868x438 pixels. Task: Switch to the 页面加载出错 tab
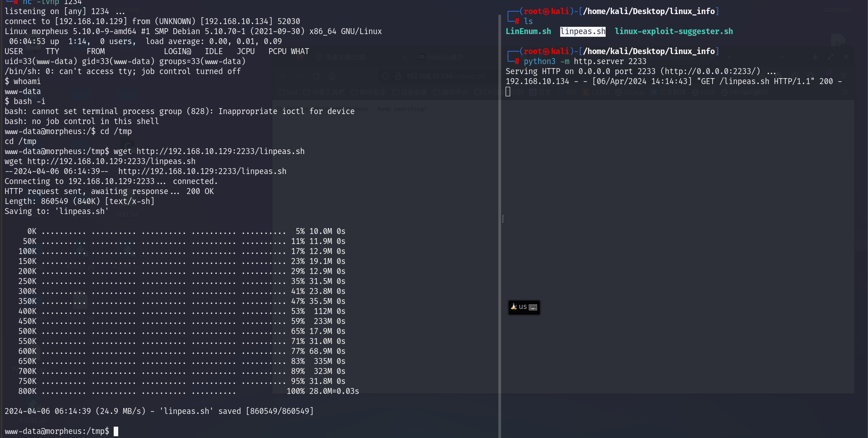tap(345, 57)
